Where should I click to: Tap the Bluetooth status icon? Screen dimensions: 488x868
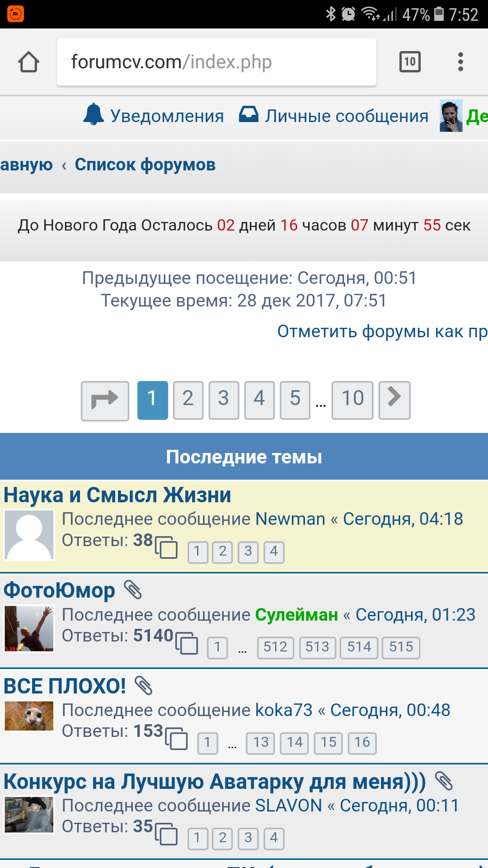(x=331, y=14)
